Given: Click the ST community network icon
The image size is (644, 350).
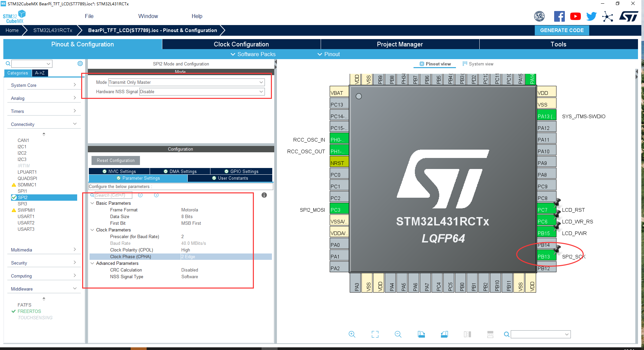Looking at the screenshot, I should 608,16.
